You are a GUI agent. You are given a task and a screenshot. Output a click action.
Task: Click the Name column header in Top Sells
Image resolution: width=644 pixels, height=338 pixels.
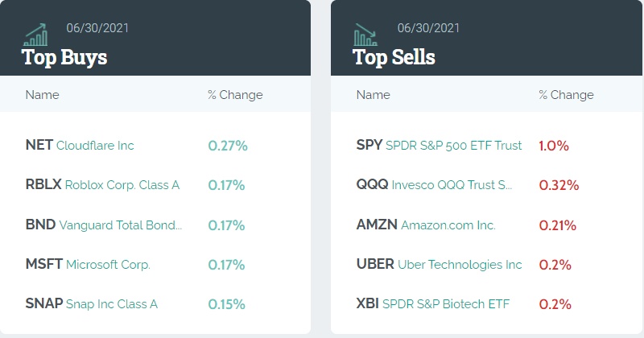(x=374, y=95)
